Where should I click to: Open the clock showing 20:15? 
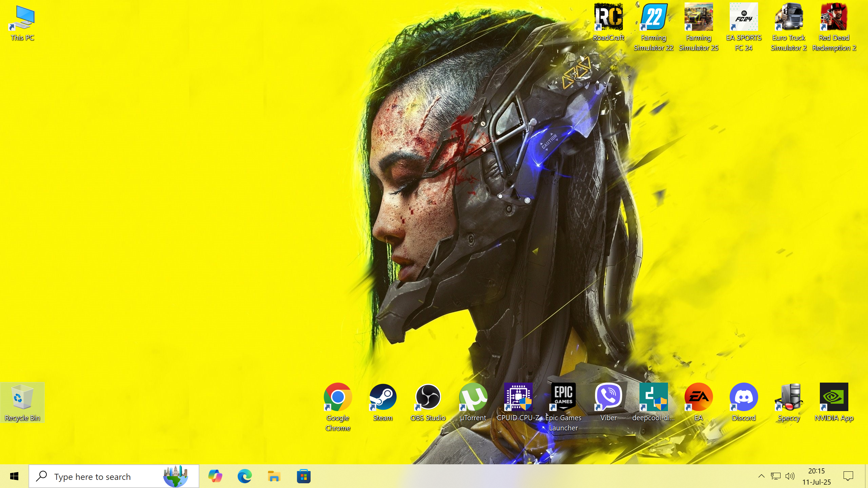tap(816, 476)
